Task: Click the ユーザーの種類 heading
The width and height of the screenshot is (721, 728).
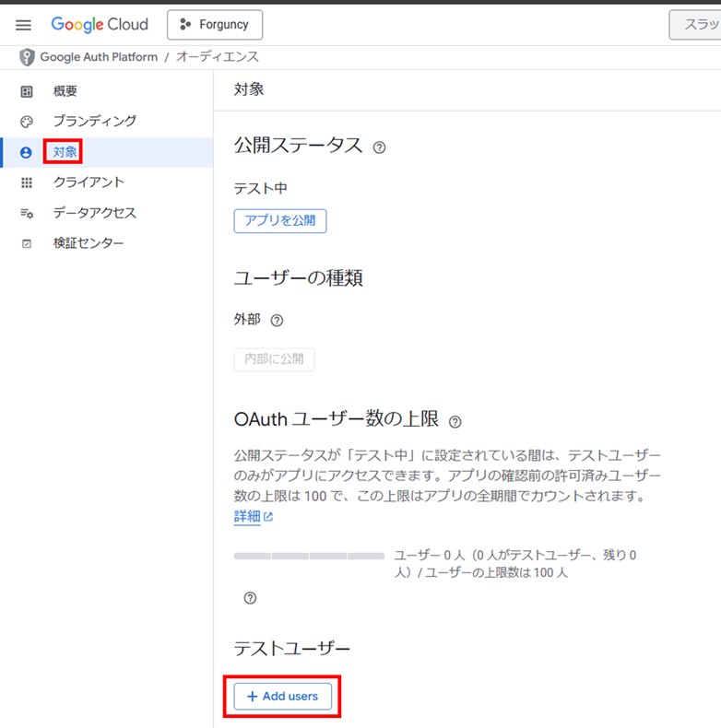Action: pos(298,278)
